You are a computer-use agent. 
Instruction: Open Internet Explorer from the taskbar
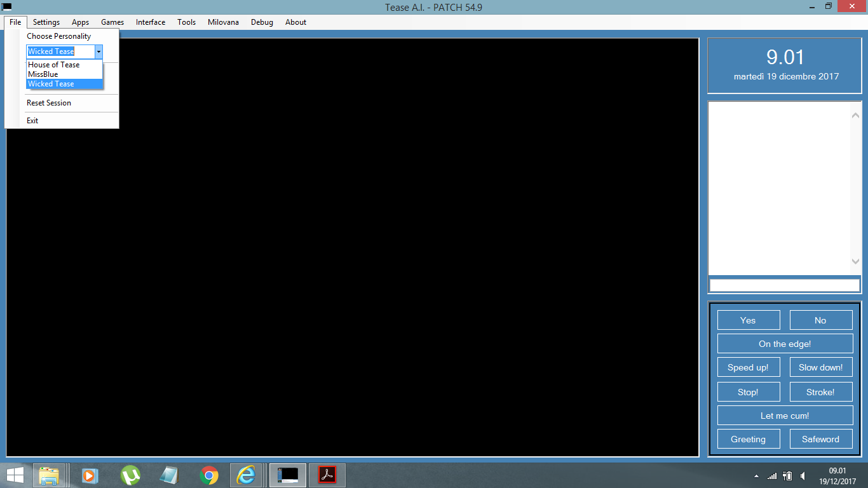(x=246, y=475)
